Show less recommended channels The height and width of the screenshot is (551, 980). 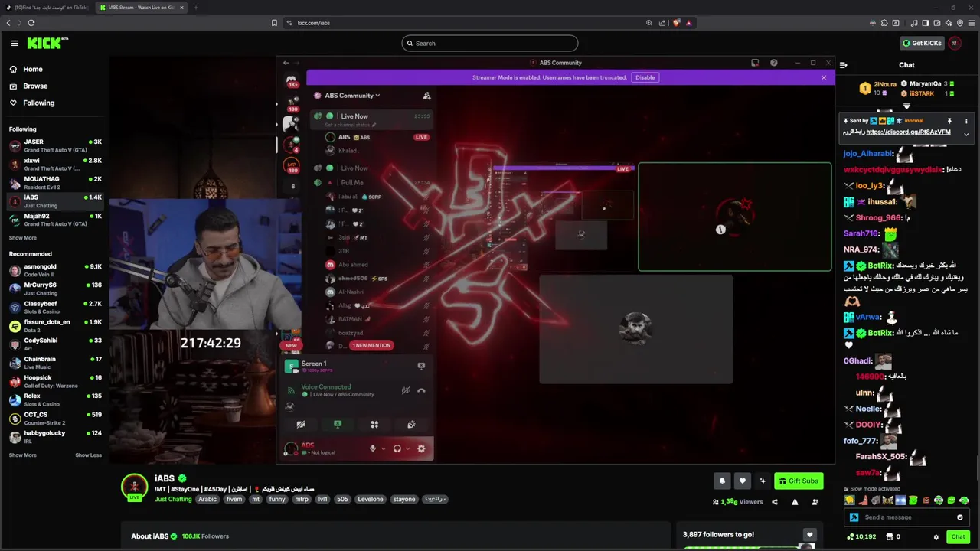(x=88, y=455)
